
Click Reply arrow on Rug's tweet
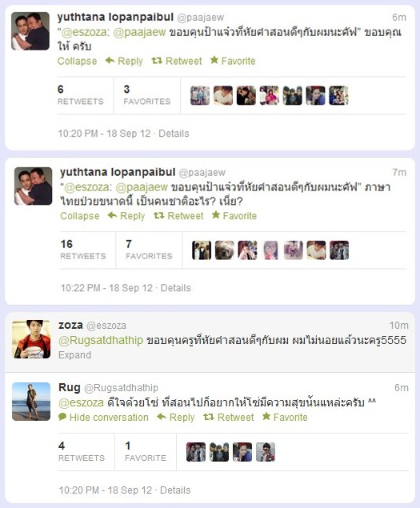click(x=162, y=417)
